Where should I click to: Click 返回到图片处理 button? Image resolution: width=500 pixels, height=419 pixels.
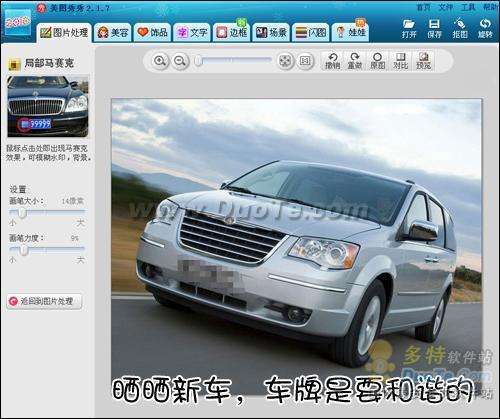(x=44, y=302)
